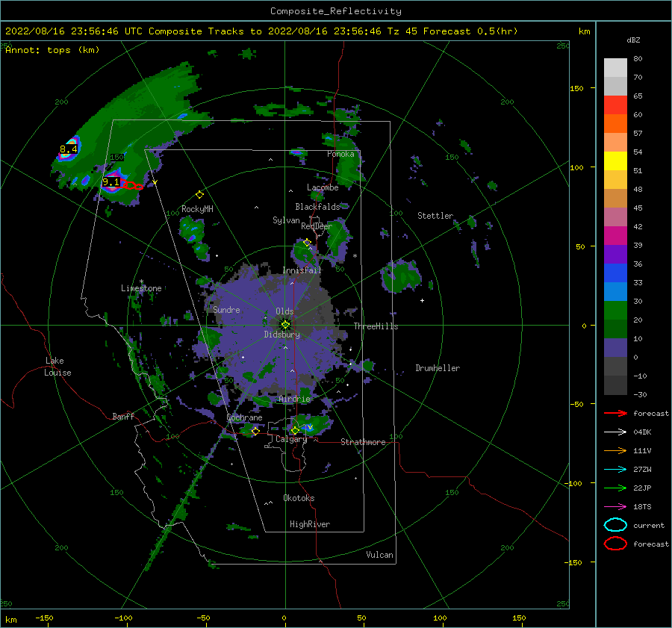Click the Lake Louise label
The height and width of the screenshot is (628, 672).
tap(57, 367)
